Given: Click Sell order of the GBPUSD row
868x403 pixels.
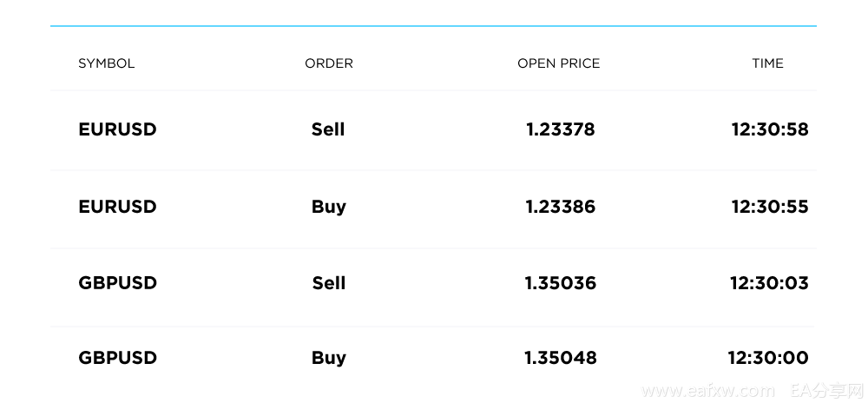Looking at the screenshot, I should click(x=329, y=283).
